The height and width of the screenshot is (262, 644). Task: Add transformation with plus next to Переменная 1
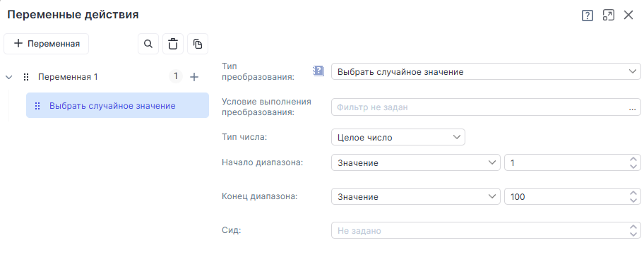coord(194,77)
